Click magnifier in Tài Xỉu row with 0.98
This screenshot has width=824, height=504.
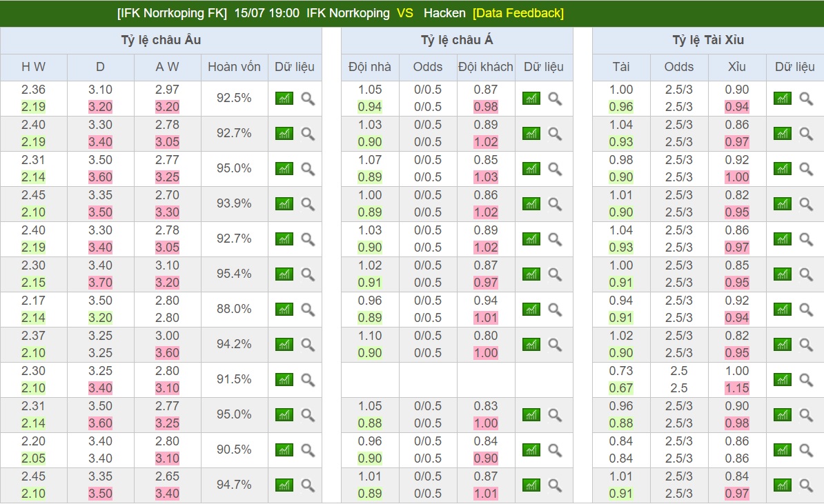click(x=806, y=169)
